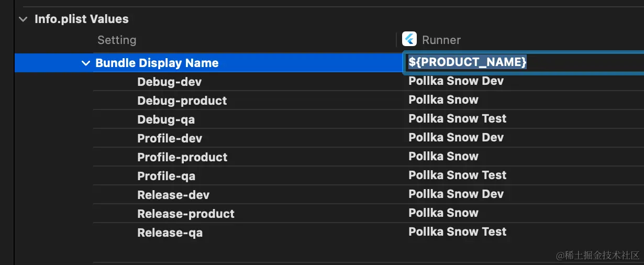
Task: Select the Profile-dev configuration row
Action: [x=169, y=139]
